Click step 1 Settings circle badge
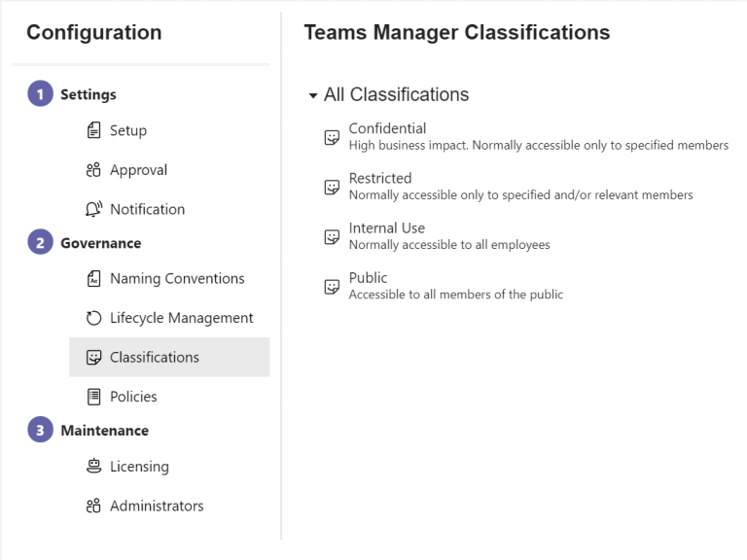The width and height of the screenshot is (747, 560). tap(40, 94)
